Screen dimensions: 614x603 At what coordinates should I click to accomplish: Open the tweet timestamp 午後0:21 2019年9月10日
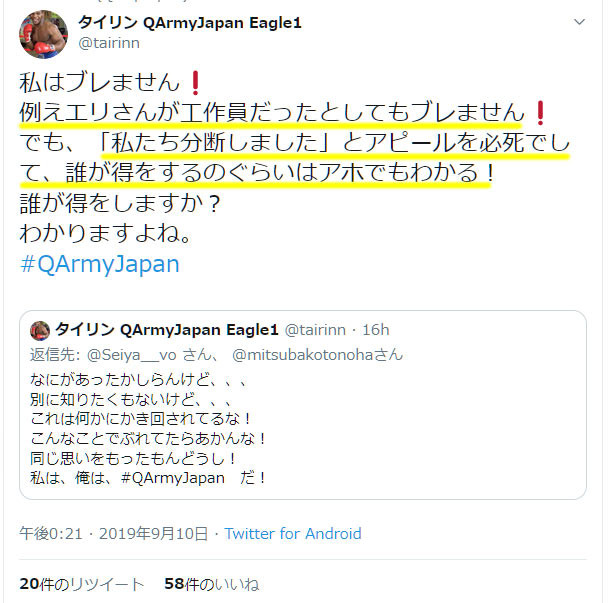pos(113,533)
